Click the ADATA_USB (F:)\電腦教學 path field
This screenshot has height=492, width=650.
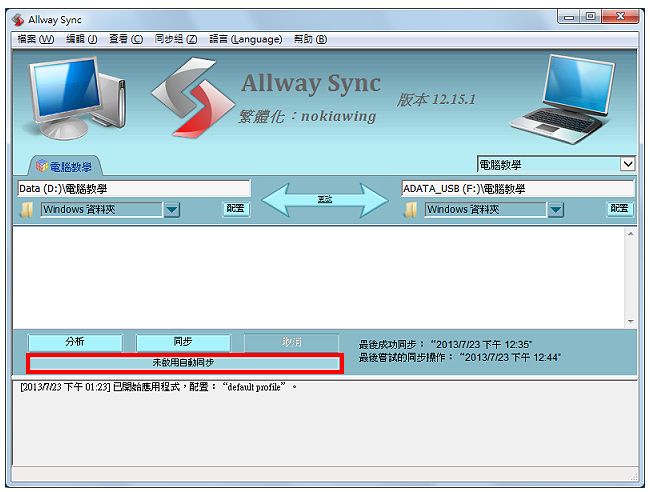[x=517, y=189]
